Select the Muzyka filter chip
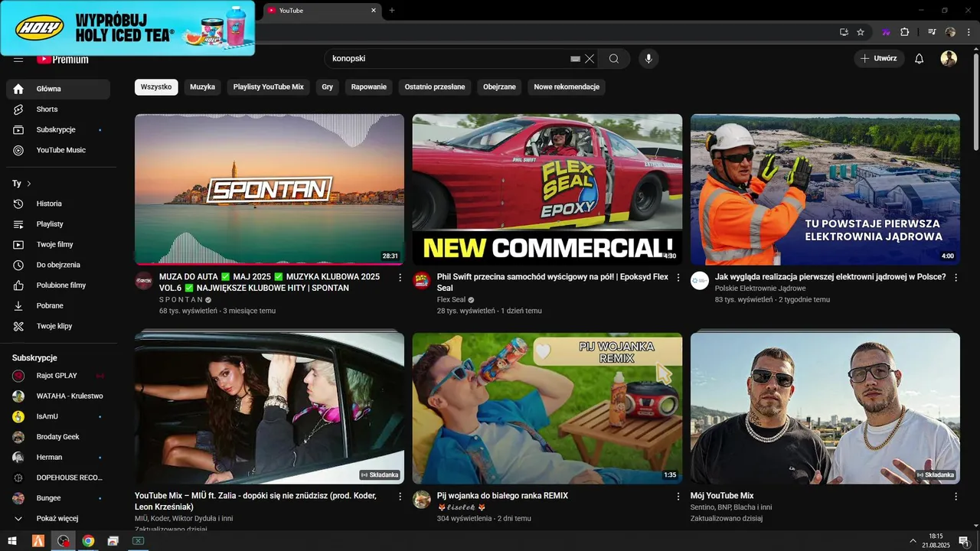 coord(202,87)
